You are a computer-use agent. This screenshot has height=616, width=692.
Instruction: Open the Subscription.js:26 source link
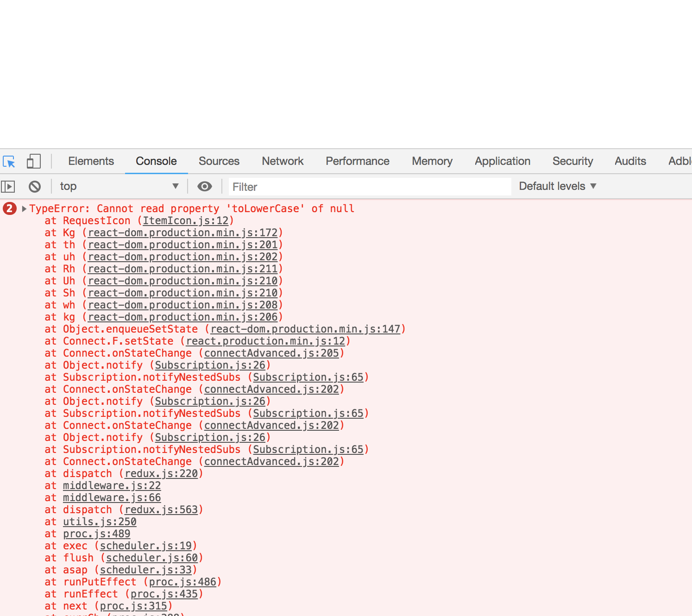point(210,365)
